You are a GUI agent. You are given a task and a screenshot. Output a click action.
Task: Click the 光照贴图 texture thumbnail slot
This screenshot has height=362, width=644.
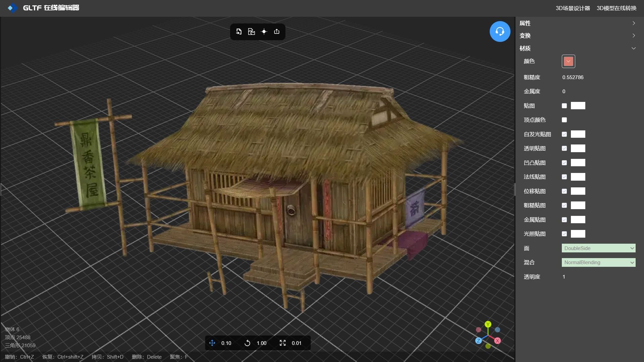578,234
